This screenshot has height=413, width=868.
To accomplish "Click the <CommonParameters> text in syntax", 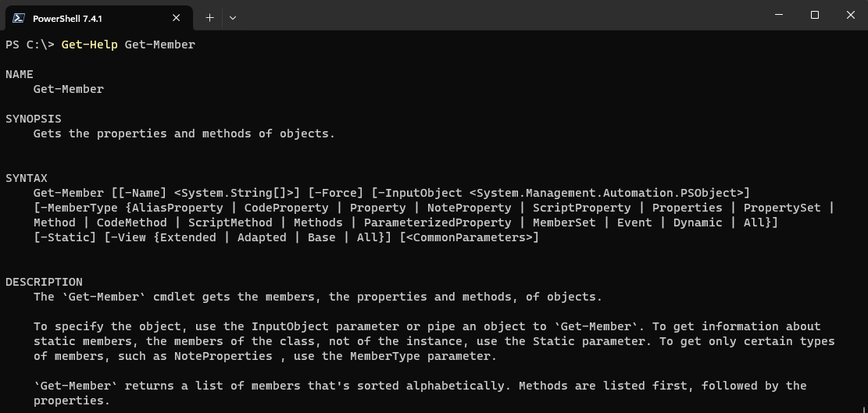I will tap(469, 237).
